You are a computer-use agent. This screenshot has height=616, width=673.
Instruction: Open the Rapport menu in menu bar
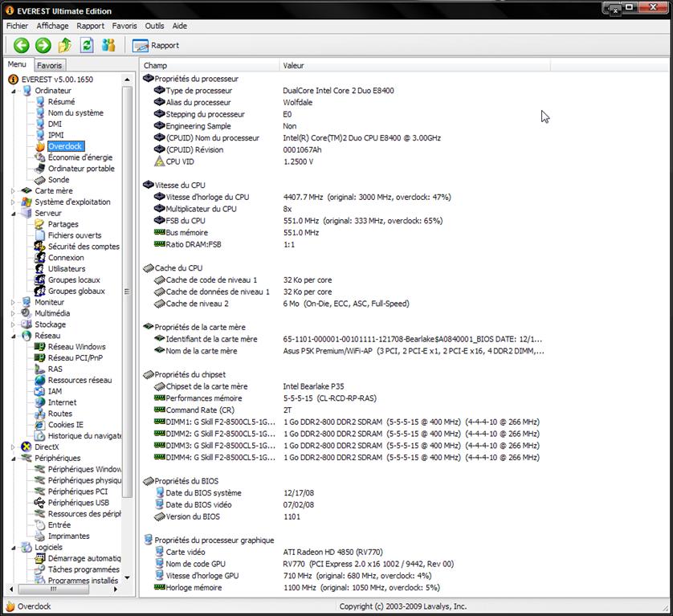point(90,26)
